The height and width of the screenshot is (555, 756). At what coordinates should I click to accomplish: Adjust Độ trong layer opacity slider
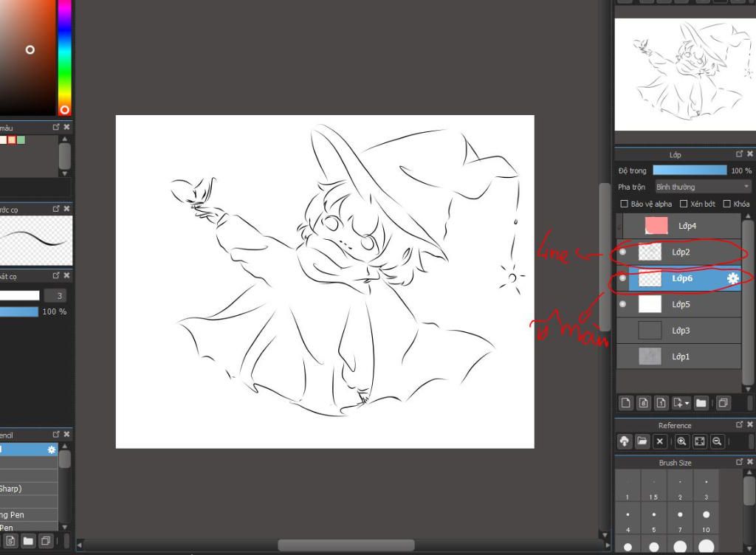(x=690, y=170)
